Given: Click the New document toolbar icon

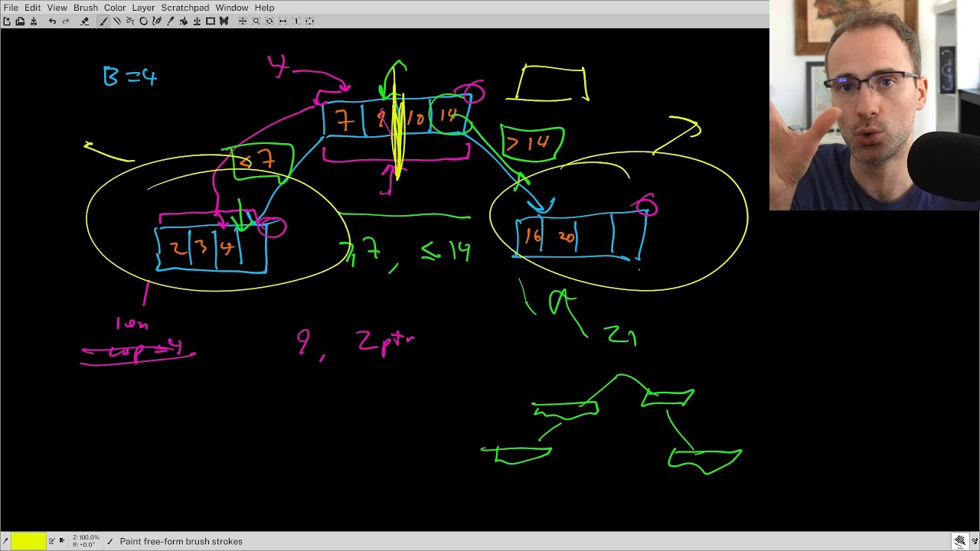Looking at the screenshot, I should [7, 21].
